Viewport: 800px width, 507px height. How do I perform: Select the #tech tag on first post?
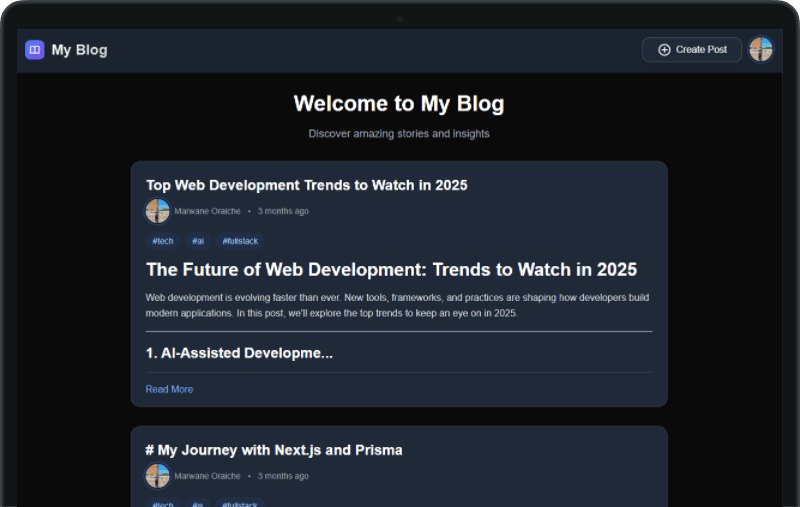point(163,241)
